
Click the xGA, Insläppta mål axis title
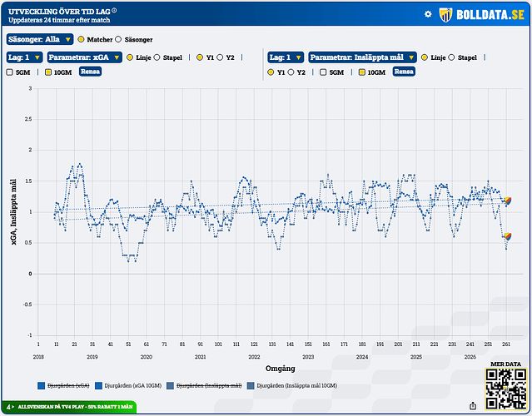point(13,212)
